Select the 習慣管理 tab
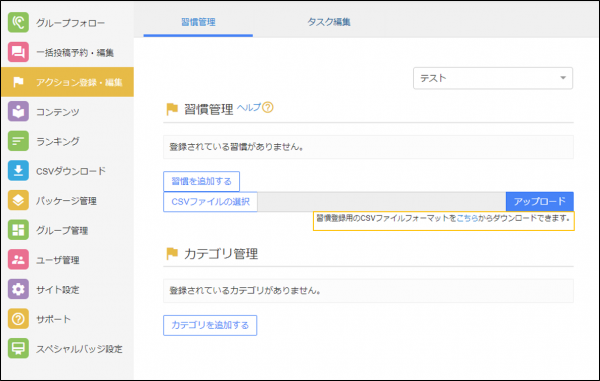 198,22
